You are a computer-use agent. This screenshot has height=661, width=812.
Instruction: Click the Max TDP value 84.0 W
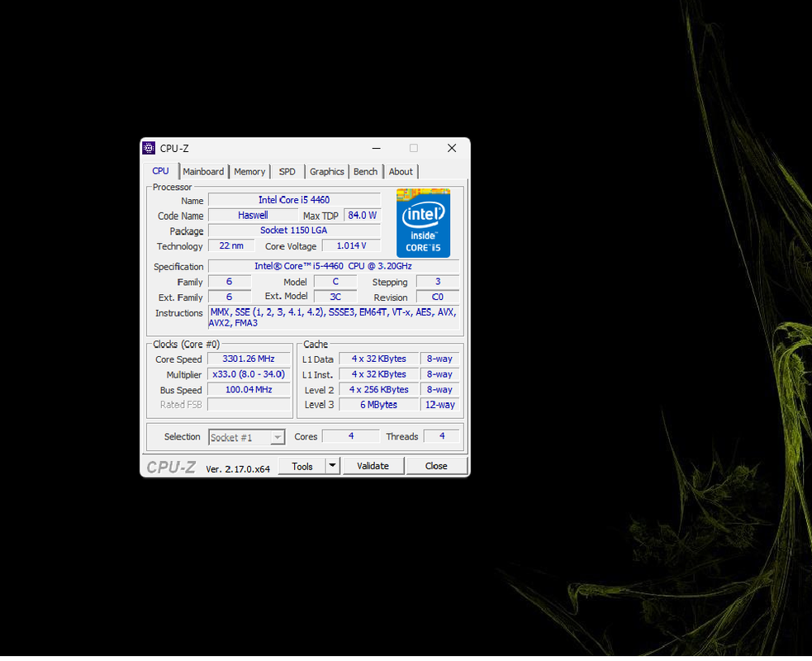pyautogui.click(x=362, y=216)
